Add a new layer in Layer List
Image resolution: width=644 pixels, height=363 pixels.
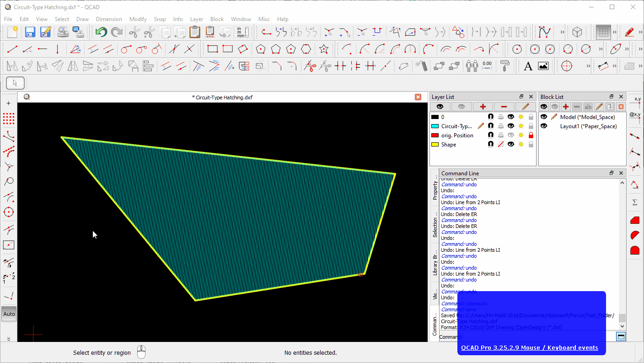tap(483, 106)
